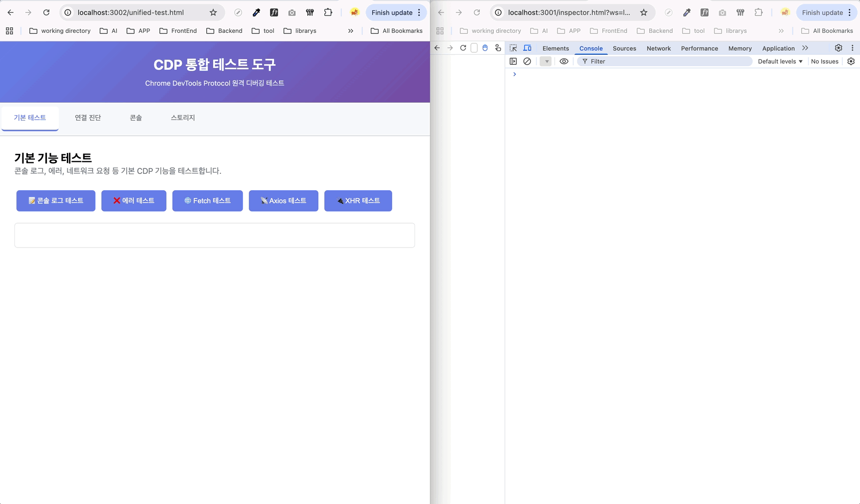Screen dimensions: 860x504
Task: Click the inspect element picker icon
Action: (x=513, y=48)
